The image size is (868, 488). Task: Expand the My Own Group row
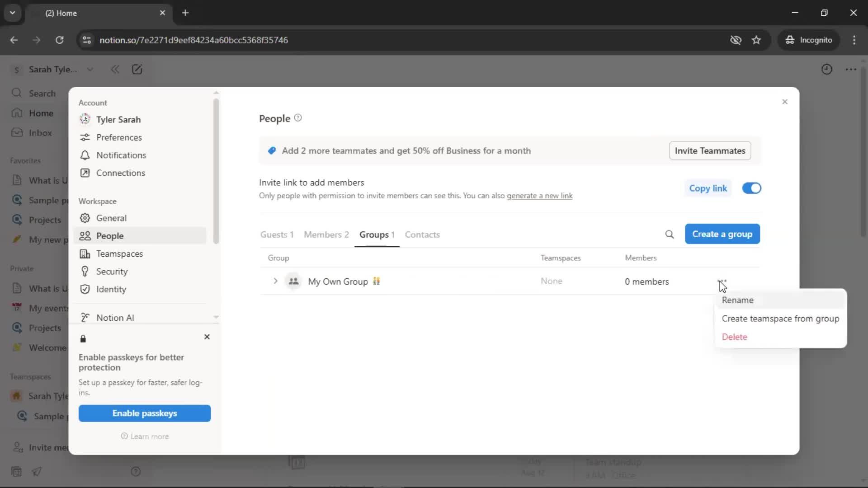(275, 281)
